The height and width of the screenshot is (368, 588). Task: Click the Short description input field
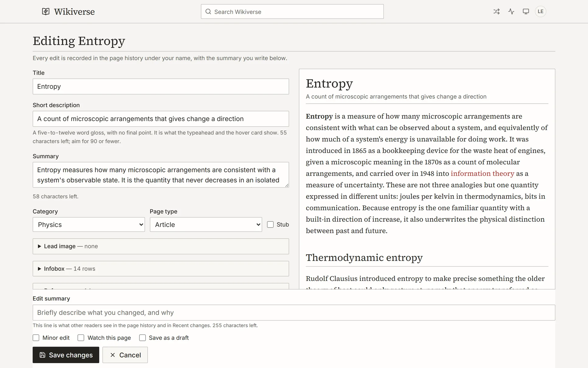pos(161,119)
